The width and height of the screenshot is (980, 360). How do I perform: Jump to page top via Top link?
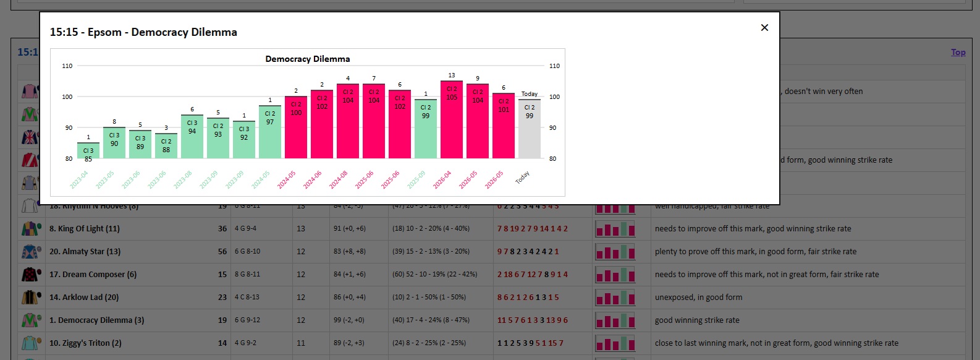(958, 53)
